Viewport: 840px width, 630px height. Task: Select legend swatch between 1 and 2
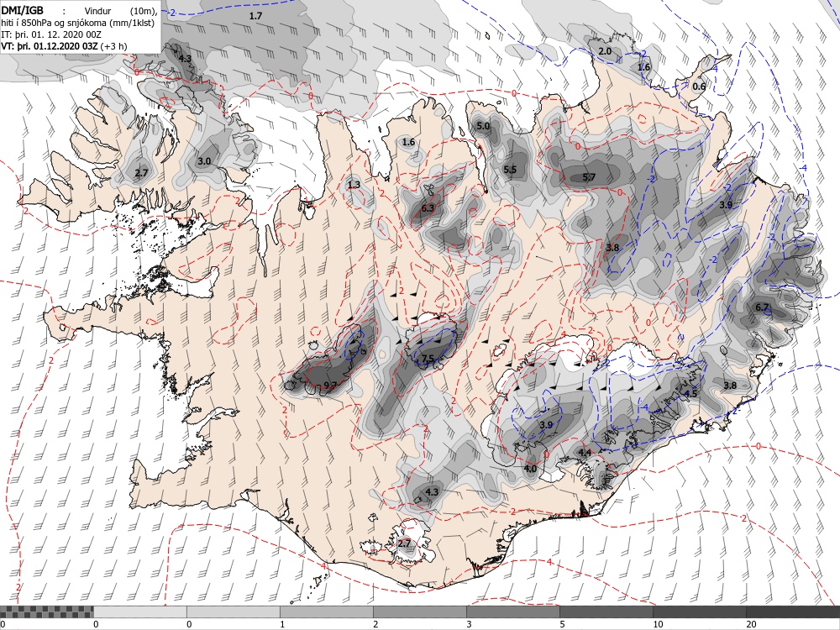coord(326,612)
